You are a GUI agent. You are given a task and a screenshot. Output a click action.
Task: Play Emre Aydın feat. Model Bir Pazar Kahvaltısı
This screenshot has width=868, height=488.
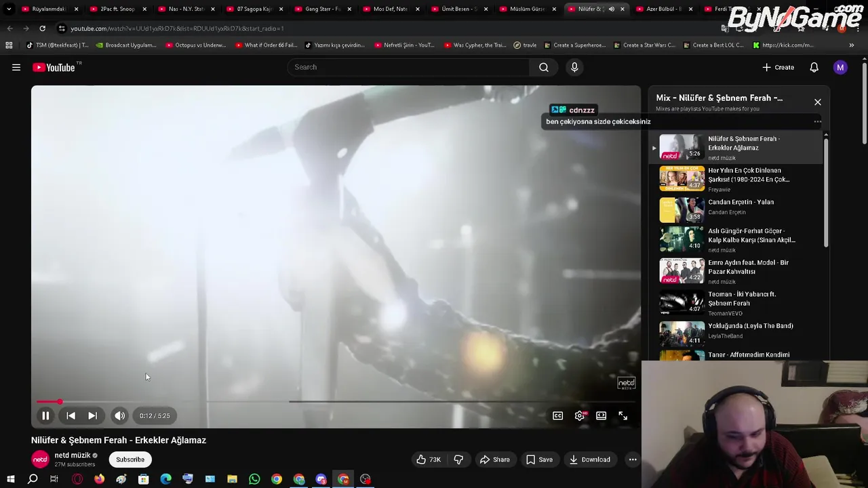coord(736,271)
